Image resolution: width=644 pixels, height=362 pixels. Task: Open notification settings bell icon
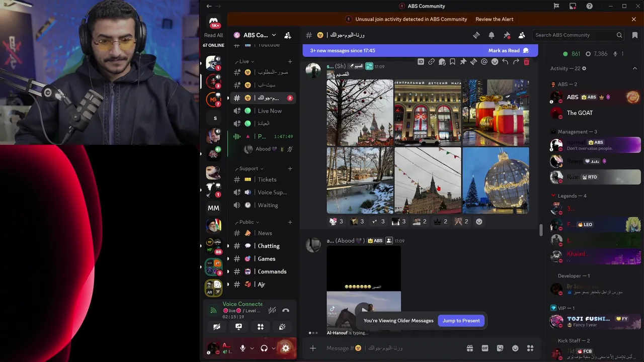(492, 35)
